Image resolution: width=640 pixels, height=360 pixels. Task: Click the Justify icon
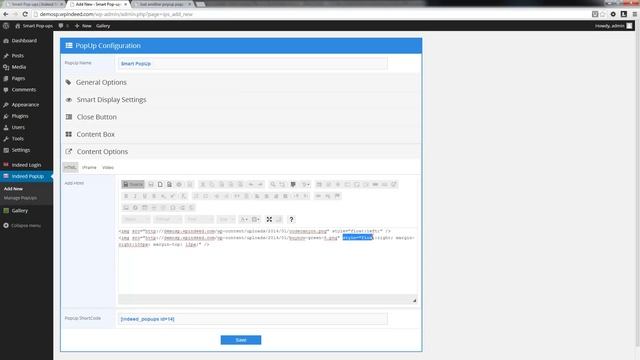click(x=285, y=196)
